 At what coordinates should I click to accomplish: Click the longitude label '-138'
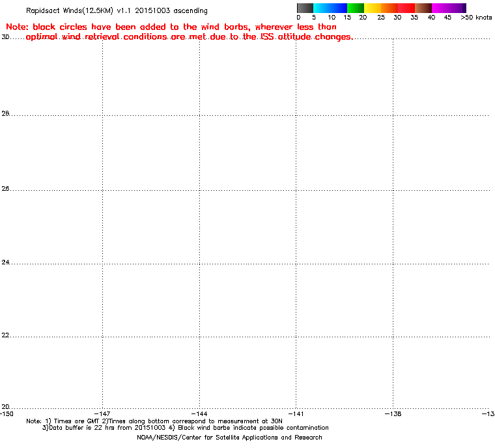393,413
